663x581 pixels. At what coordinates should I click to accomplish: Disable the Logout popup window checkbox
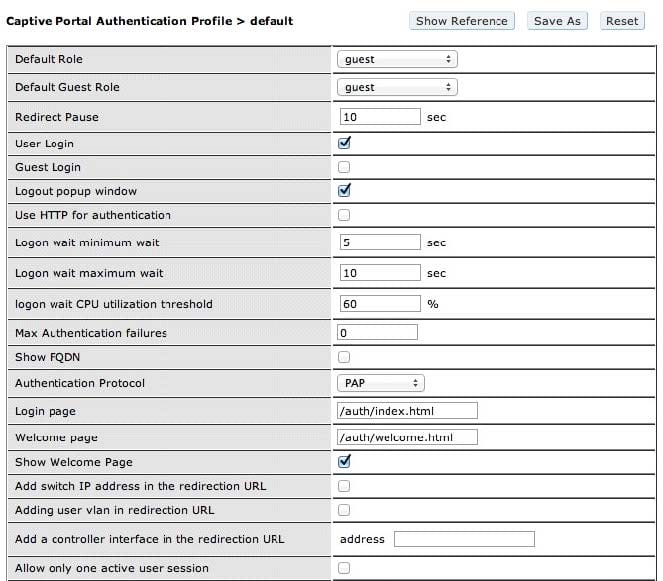coord(344,190)
